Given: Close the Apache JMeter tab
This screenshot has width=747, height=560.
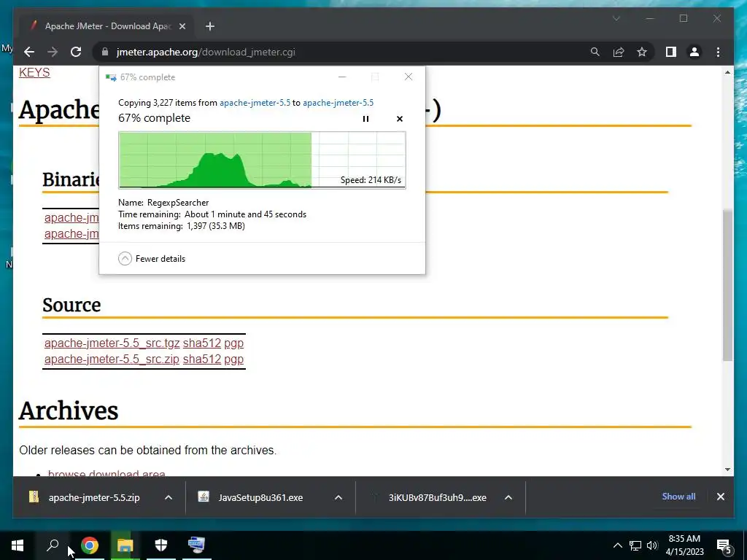Looking at the screenshot, I should click(x=182, y=26).
